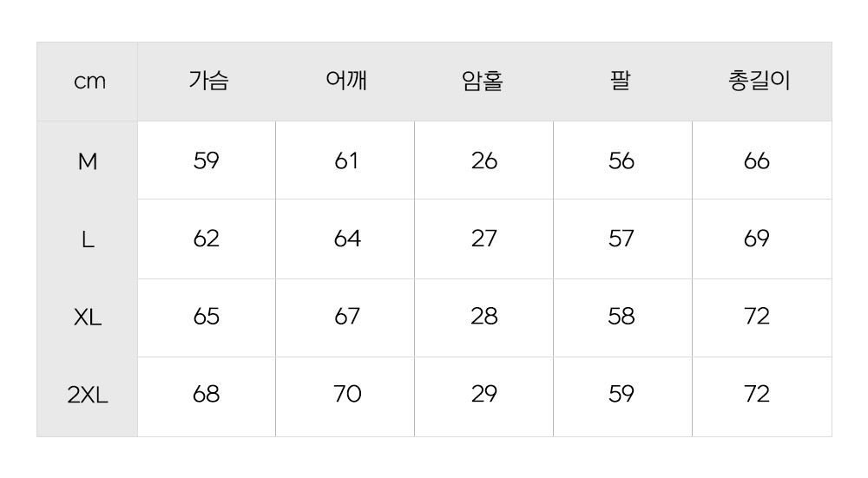Click the 팔 column header
This screenshot has height=478, width=868.
tap(621, 82)
